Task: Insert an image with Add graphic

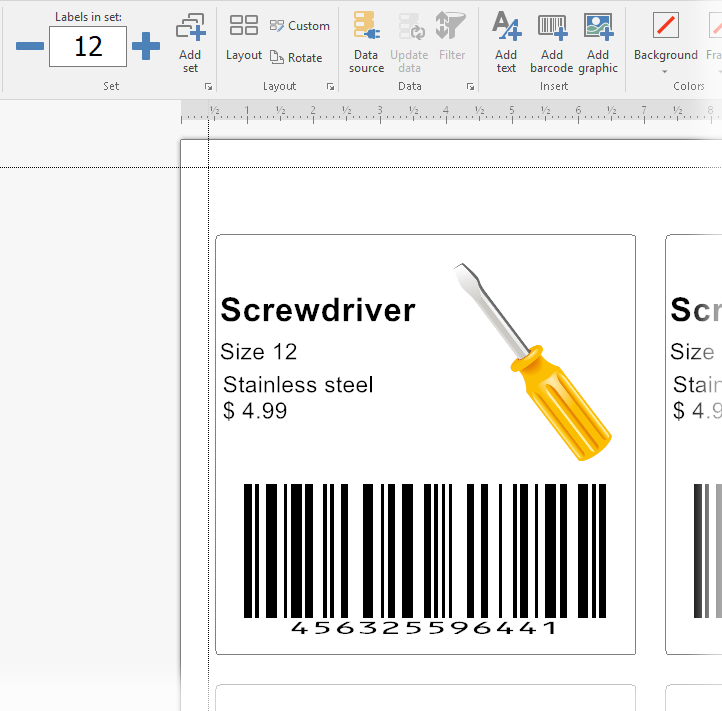Action: tap(598, 42)
